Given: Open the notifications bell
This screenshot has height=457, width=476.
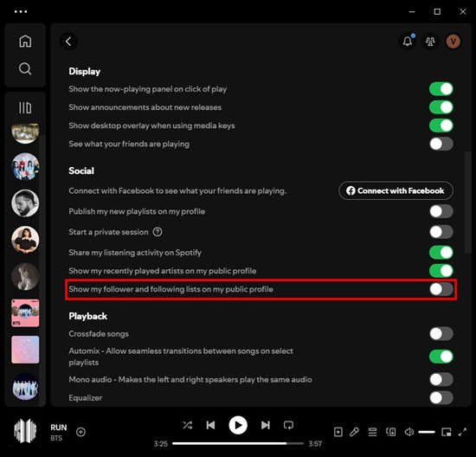Looking at the screenshot, I should (408, 41).
